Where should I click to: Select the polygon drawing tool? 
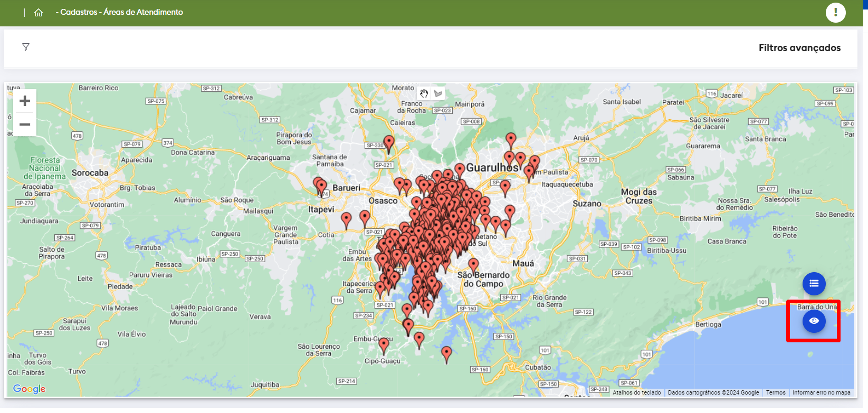(438, 93)
